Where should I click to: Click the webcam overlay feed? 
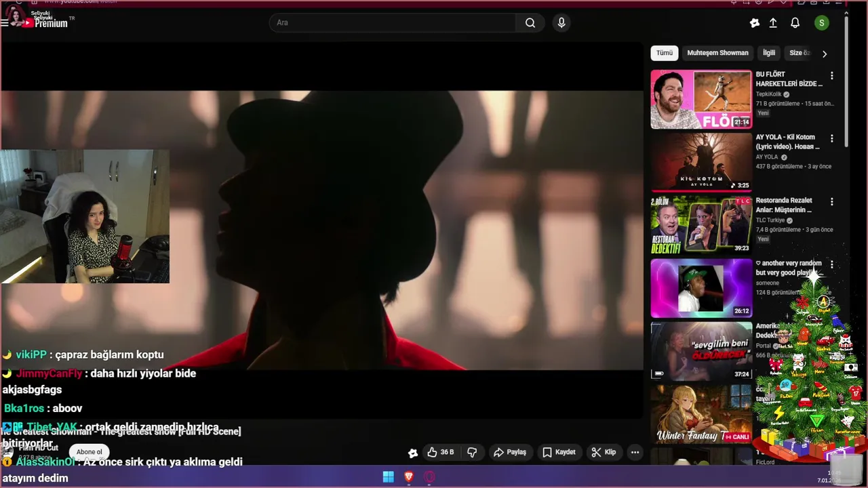[85, 216]
